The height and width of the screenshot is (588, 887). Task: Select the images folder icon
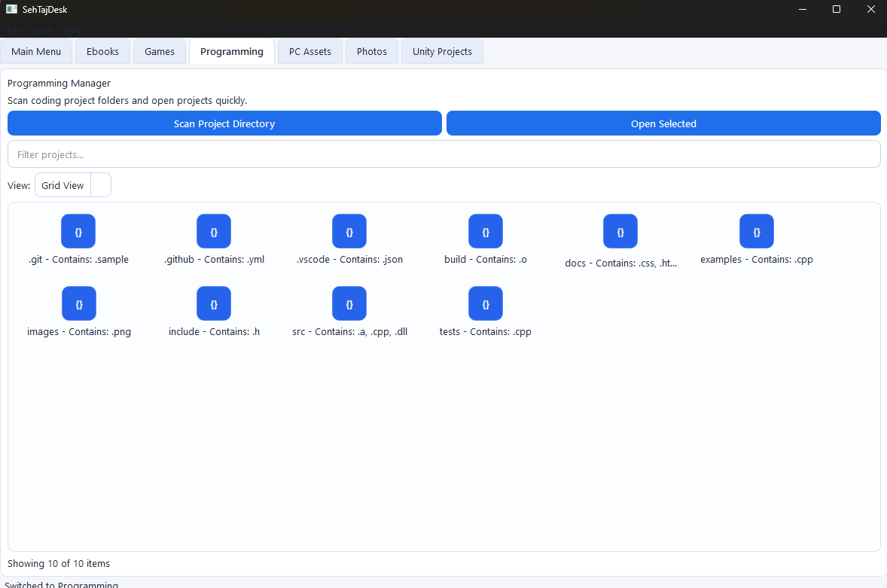coord(78,303)
